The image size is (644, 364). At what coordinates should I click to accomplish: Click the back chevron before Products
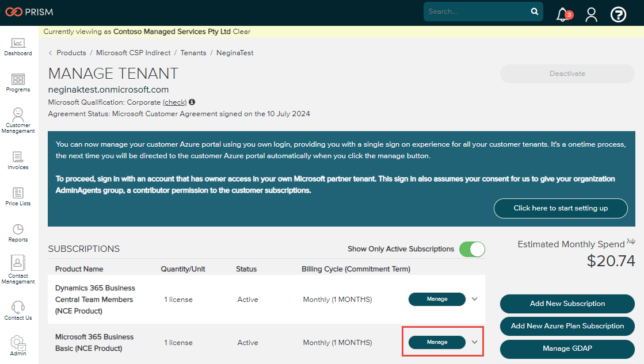click(50, 53)
